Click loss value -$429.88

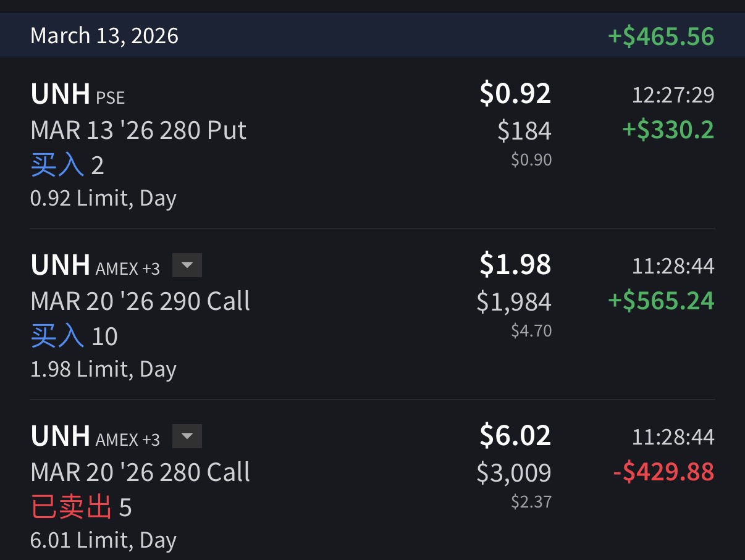[x=663, y=472]
